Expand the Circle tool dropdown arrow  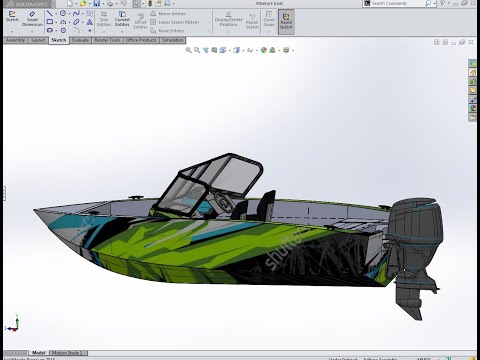(x=69, y=14)
